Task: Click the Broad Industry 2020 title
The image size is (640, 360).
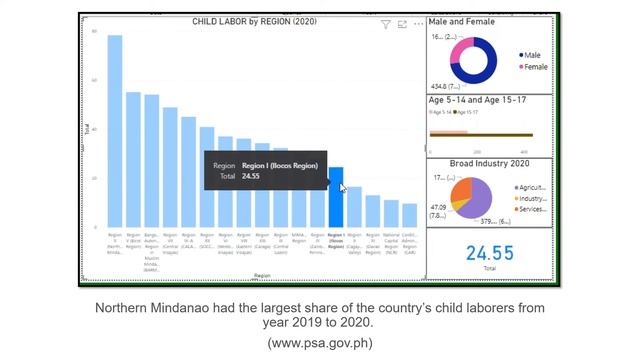Action: point(489,164)
